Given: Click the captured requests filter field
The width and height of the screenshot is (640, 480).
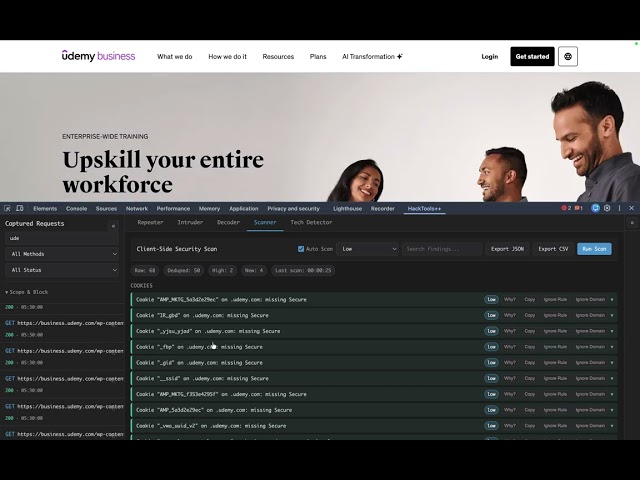Looking at the screenshot, I should [62, 238].
